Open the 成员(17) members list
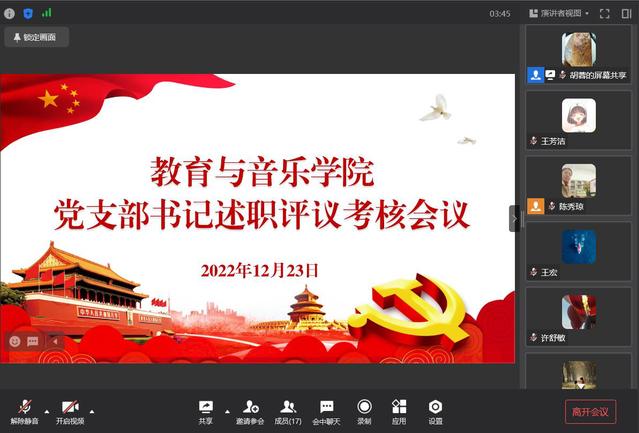 pos(288,412)
